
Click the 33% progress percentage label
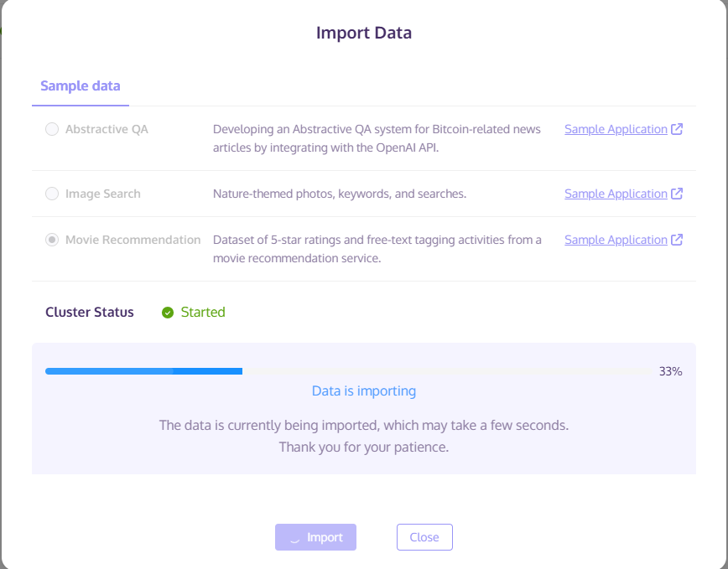pos(670,371)
